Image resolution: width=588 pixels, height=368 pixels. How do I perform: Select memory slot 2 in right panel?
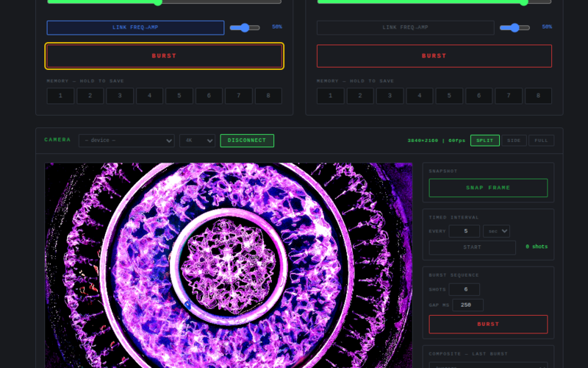pos(360,96)
